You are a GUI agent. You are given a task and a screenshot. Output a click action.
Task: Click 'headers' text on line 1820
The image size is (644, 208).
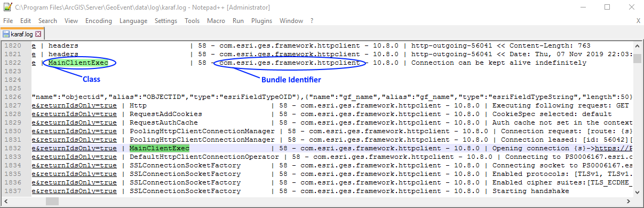63,45
